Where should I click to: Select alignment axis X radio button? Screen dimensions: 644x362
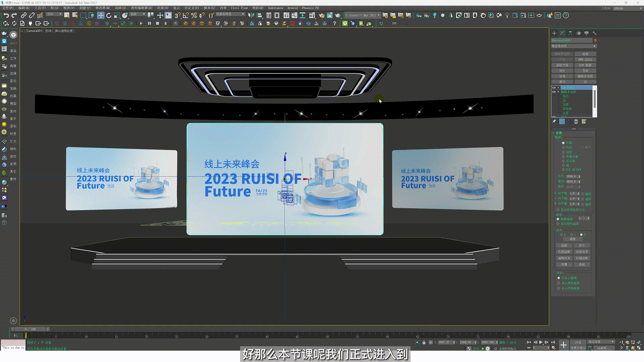click(x=561, y=235)
